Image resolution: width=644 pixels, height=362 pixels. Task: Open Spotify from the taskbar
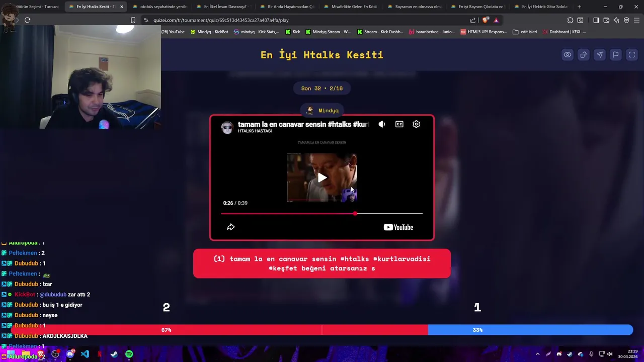129,354
